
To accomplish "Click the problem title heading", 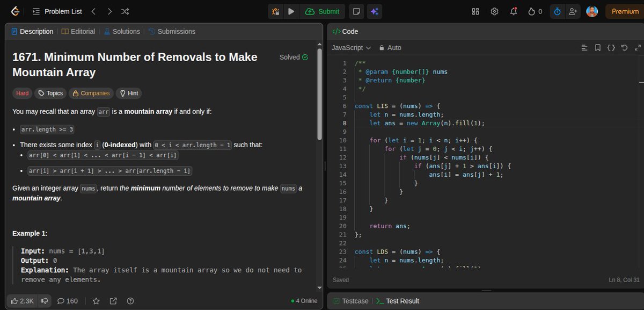I will tap(135, 64).
